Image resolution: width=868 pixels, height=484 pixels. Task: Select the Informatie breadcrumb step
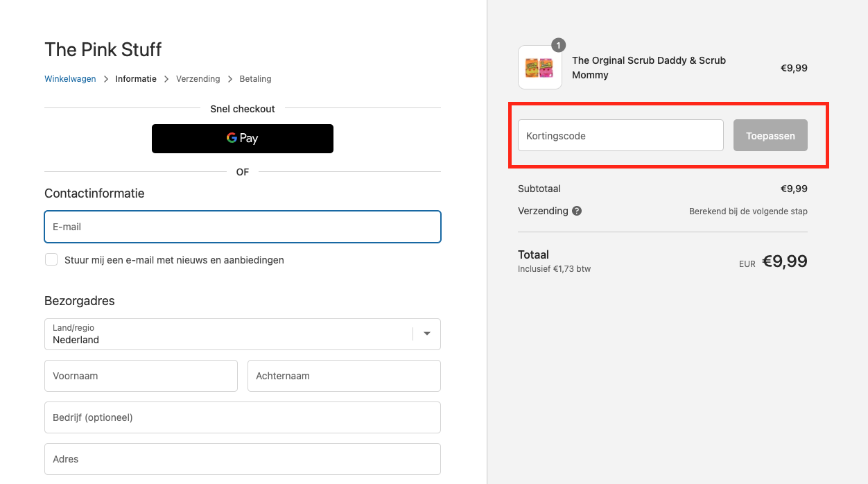(x=136, y=79)
